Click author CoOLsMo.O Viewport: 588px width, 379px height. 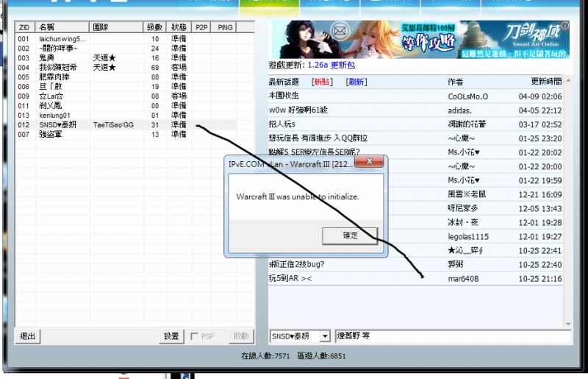[468, 96]
